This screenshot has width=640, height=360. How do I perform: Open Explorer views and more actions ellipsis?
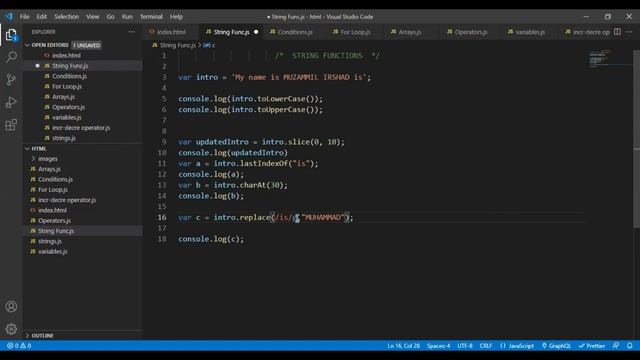click(131, 32)
